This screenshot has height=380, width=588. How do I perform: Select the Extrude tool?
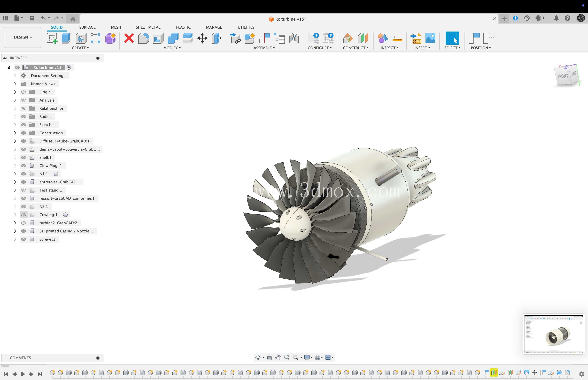[66, 38]
